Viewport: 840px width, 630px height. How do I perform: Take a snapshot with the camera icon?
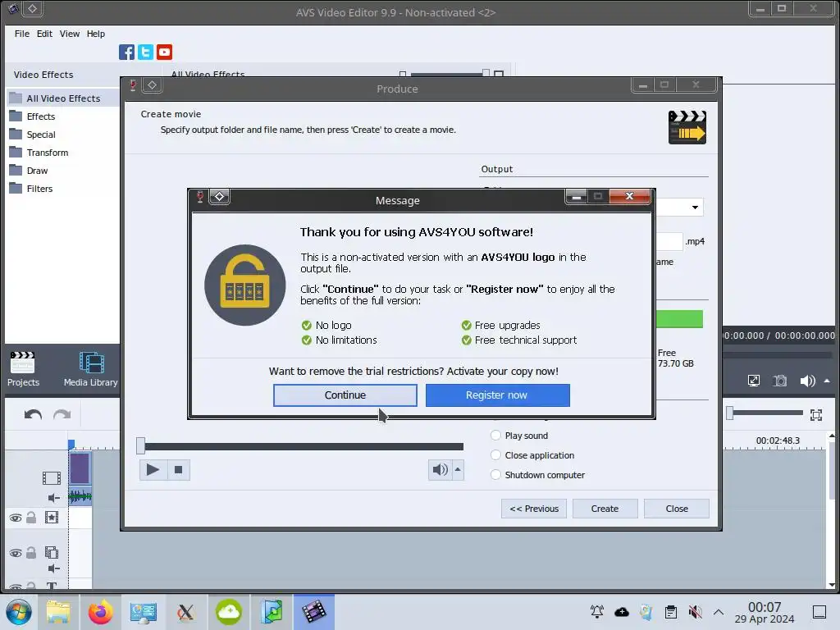pos(780,381)
